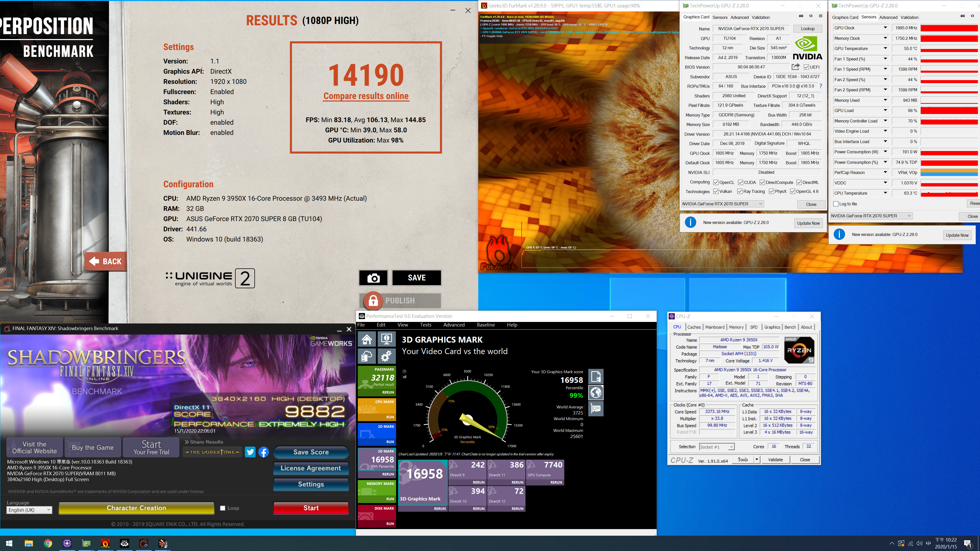Open GPU-Z hamburger menu icon
Screen dimensions: 980x551
click(820, 16)
